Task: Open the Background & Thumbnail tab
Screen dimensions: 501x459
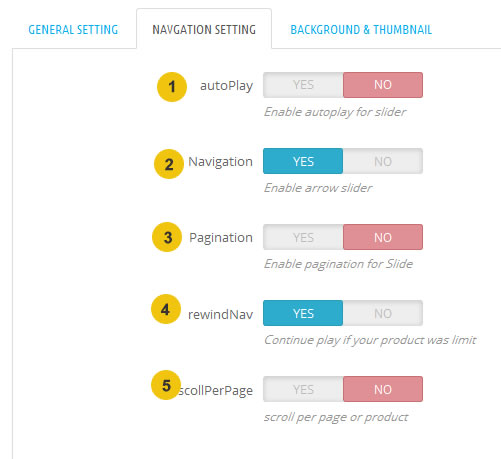Action: (361, 30)
